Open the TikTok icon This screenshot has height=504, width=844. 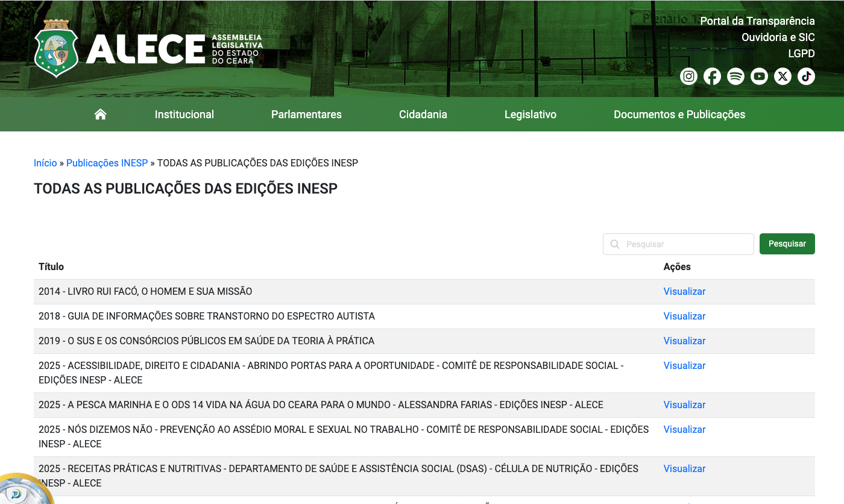tap(806, 77)
